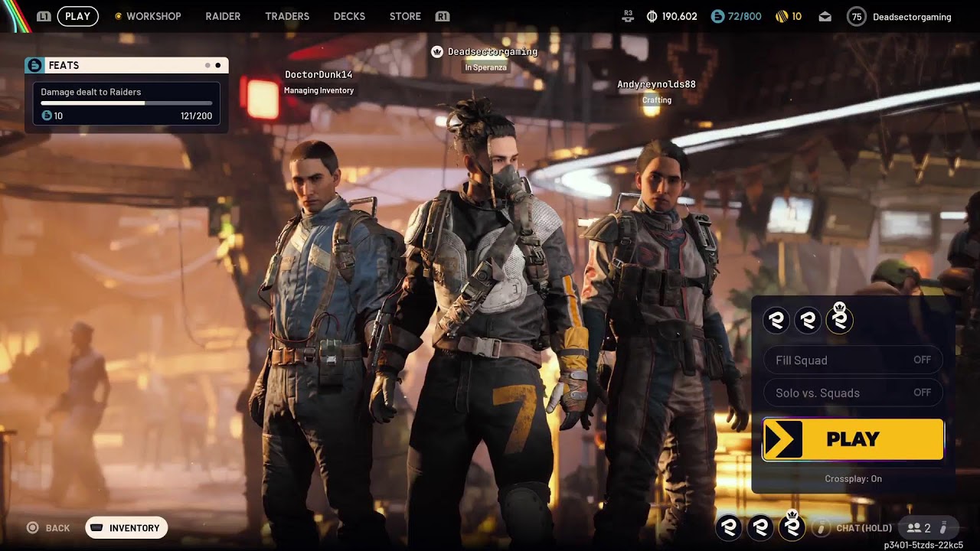The height and width of the screenshot is (551, 980).
Task: Click the middle squad emblem above Fill Squad
Action: click(808, 321)
